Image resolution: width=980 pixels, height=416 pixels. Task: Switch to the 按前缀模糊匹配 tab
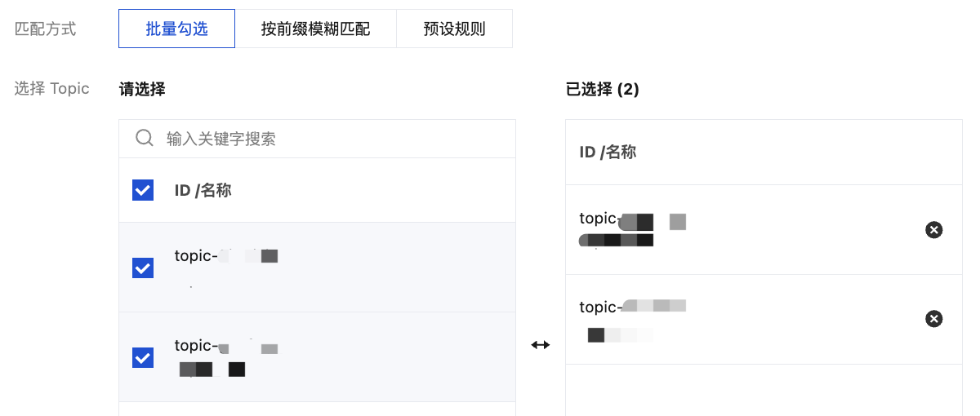(x=315, y=29)
